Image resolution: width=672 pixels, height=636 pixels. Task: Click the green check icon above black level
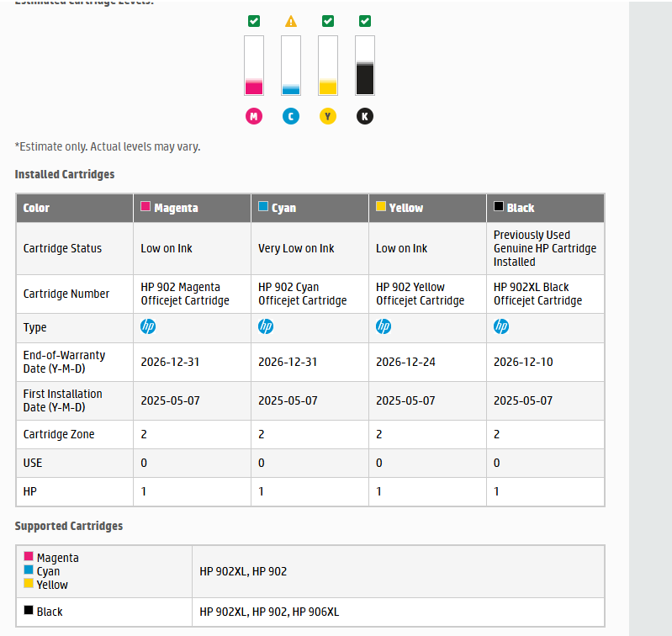pyautogui.click(x=365, y=21)
